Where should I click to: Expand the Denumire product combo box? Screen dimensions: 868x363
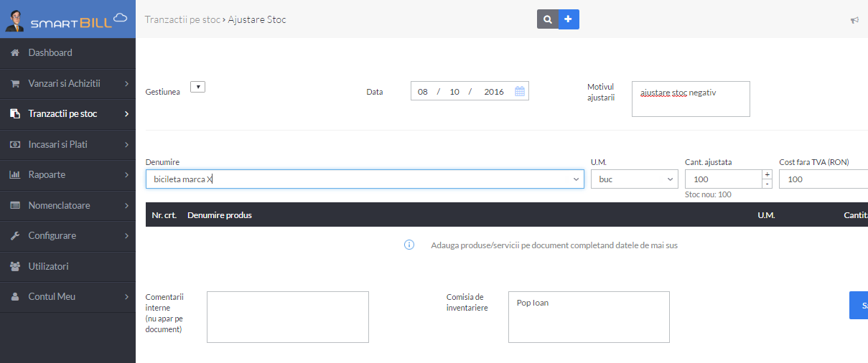(577, 179)
